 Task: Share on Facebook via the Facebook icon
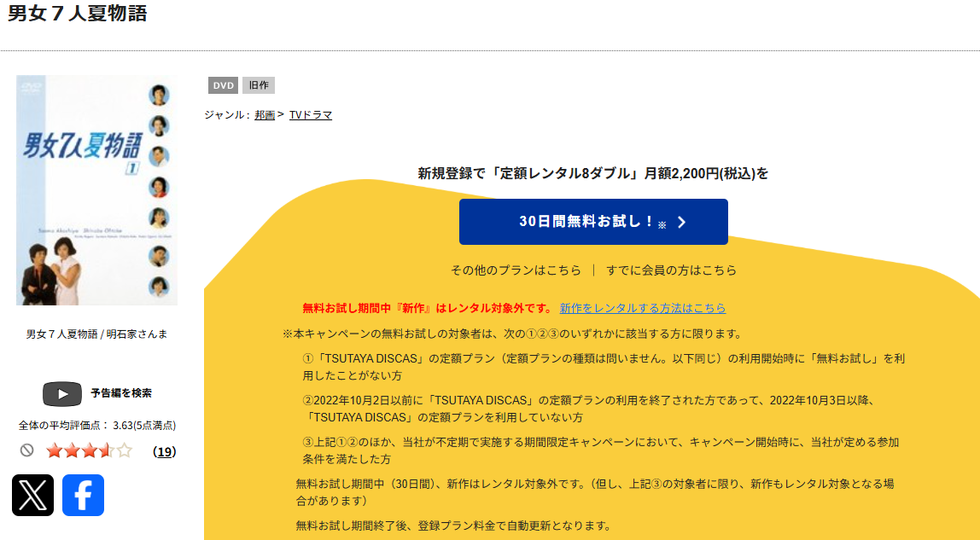tap(83, 495)
